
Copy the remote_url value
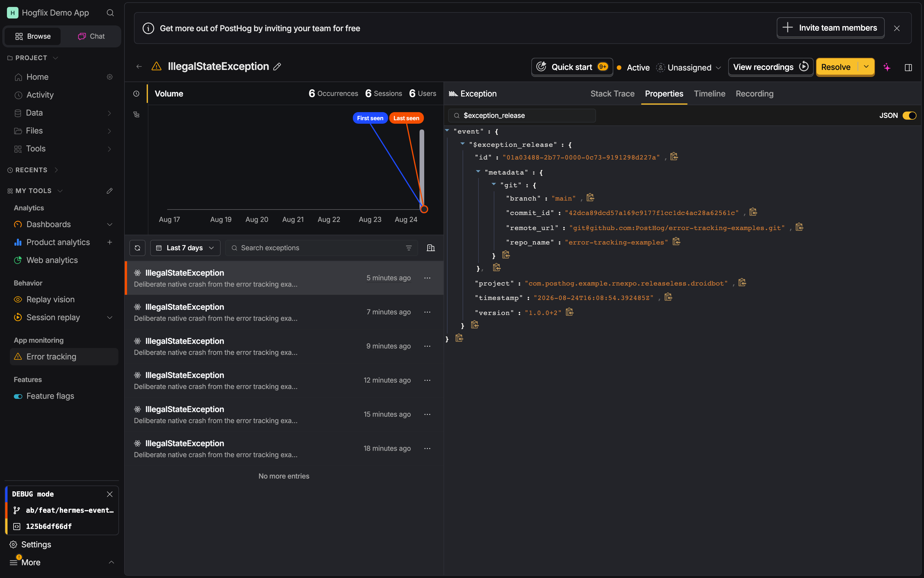tap(799, 227)
